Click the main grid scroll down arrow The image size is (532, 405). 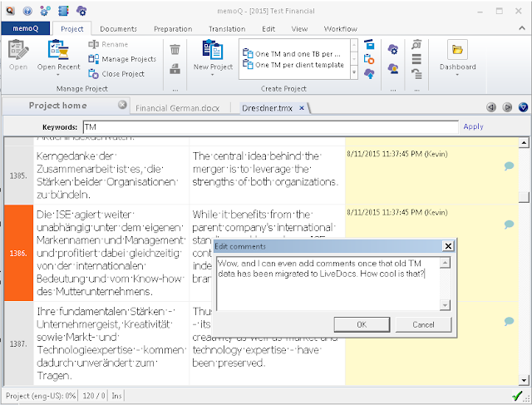coord(524,380)
